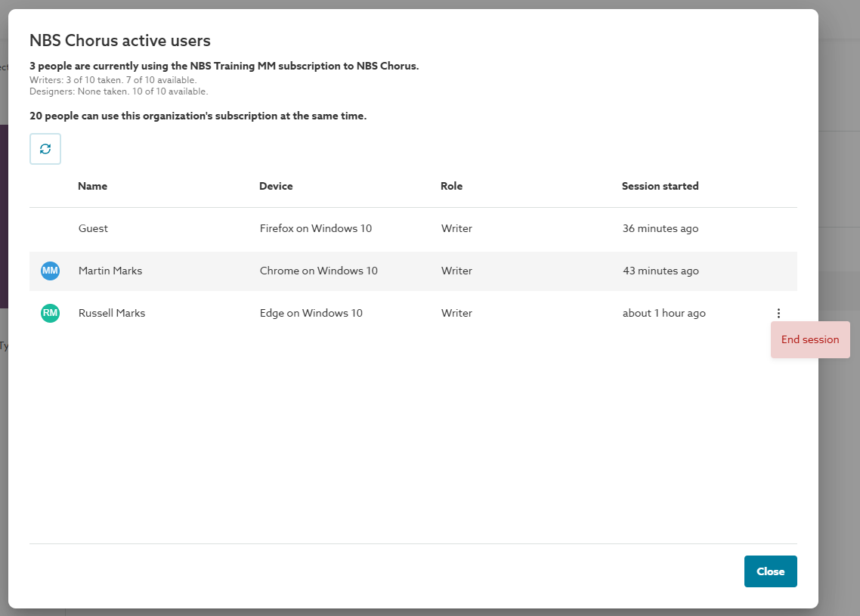860x616 pixels.
Task: Close the active users dialog
Action: (770, 571)
